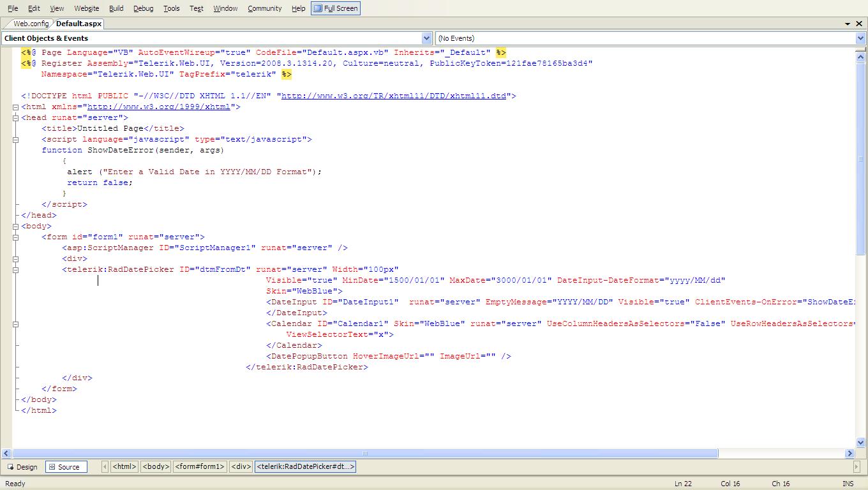Viewport: 868px width, 490px height.
Task: Open the active documents list arrow
Action: point(848,24)
